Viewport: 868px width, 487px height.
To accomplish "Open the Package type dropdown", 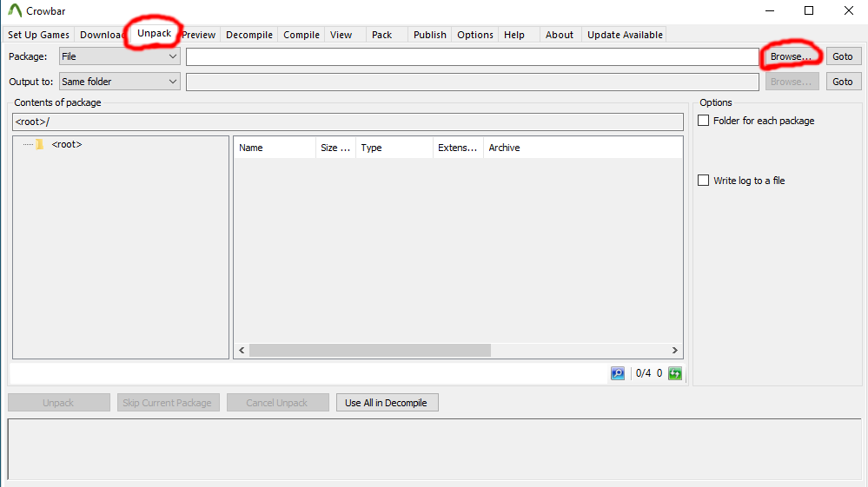I will [x=120, y=56].
